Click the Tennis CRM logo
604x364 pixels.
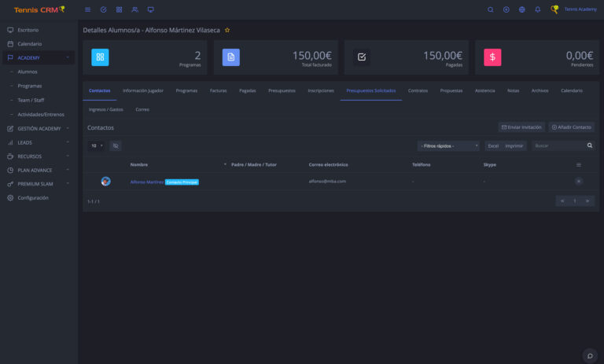tap(39, 9)
